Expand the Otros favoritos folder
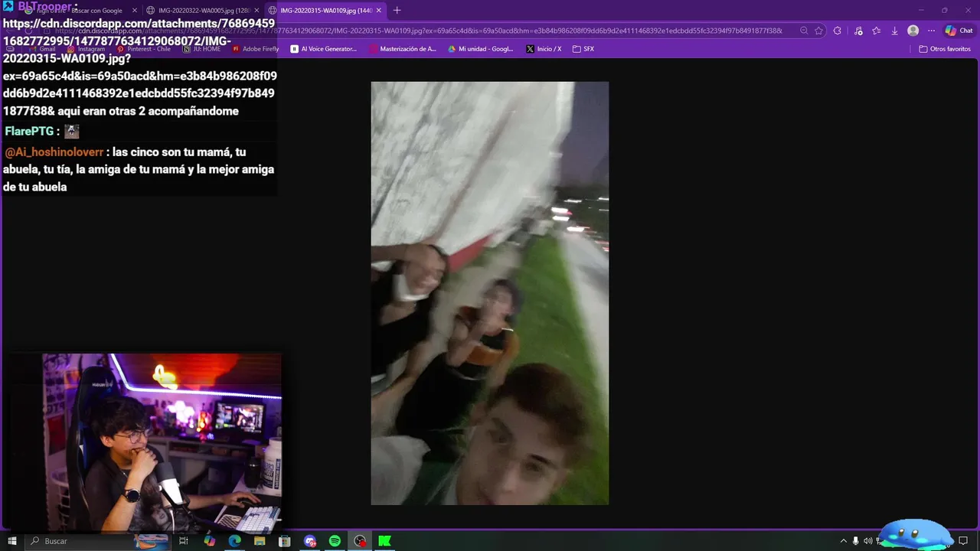Viewport: 980px width, 551px height. click(945, 49)
